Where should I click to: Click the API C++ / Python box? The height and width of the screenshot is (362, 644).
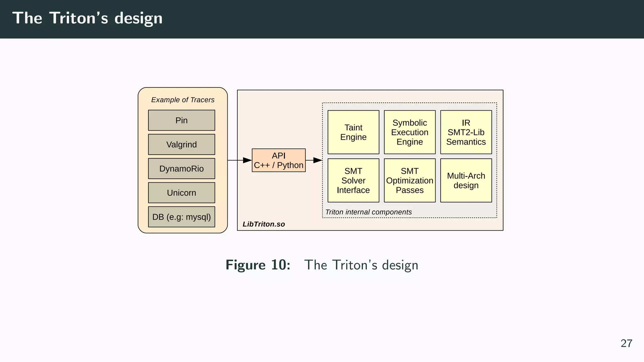(279, 160)
